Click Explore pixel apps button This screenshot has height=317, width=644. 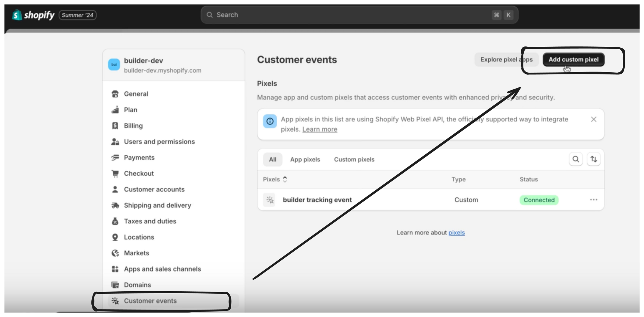pos(507,60)
